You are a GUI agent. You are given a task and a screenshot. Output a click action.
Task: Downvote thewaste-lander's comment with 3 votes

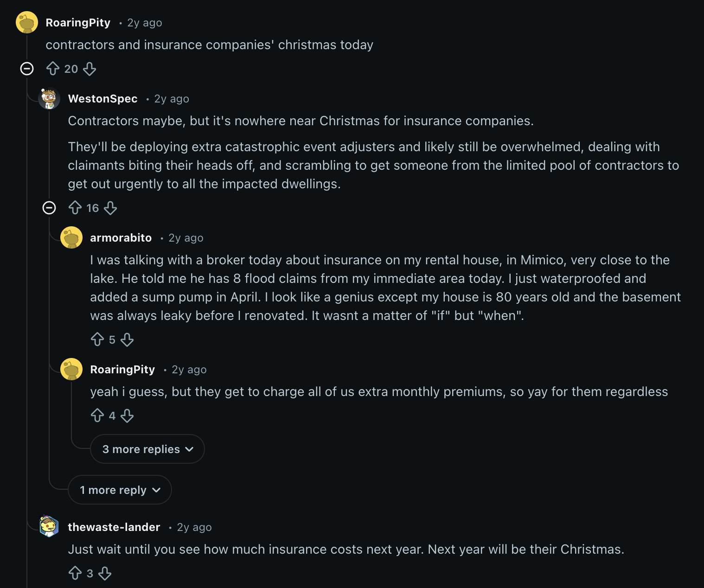coord(105,573)
